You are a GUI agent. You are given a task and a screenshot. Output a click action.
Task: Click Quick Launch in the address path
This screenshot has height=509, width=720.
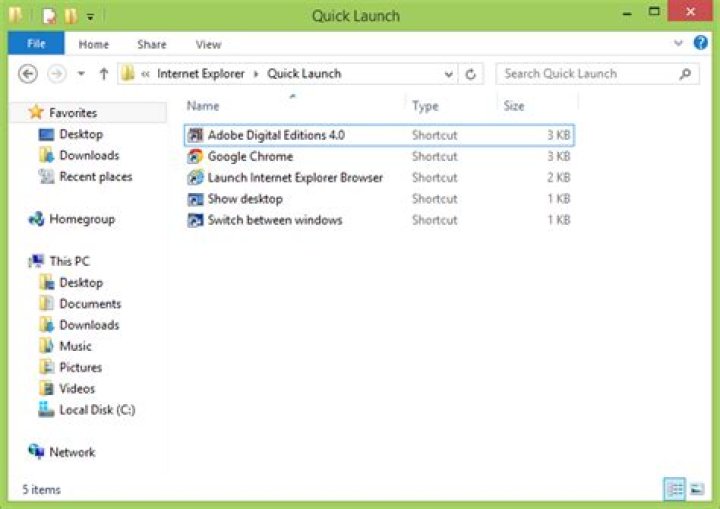304,74
